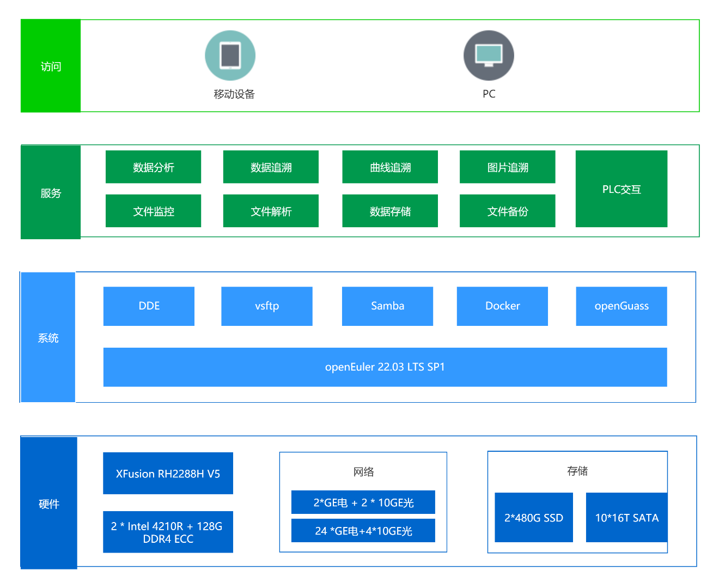Select the 数据存储 block

pyautogui.click(x=390, y=211)
